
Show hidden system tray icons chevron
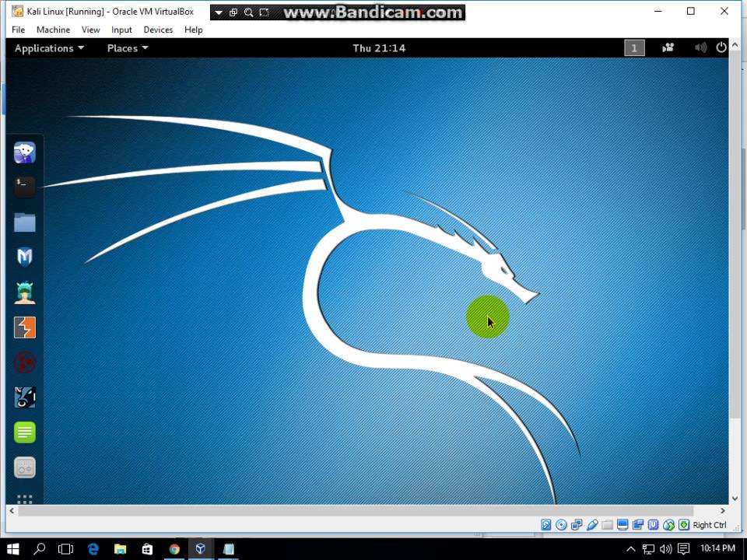click(x=630, y=549)
